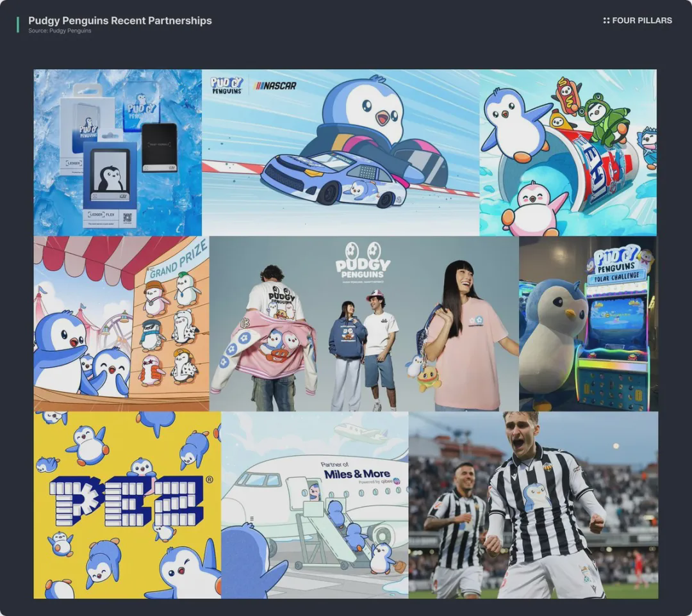Screen dimensions: 692x616
Task: Open the Ledger Flex hardware wallet image
Action: point(118,152)
